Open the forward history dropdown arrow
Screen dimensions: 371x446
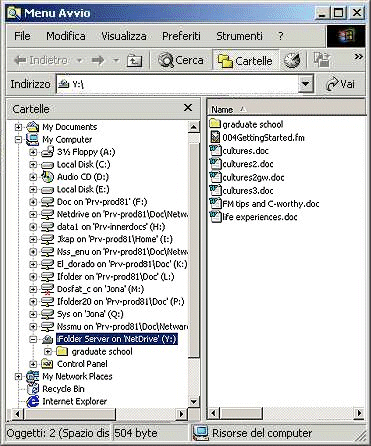click(116, 61)
